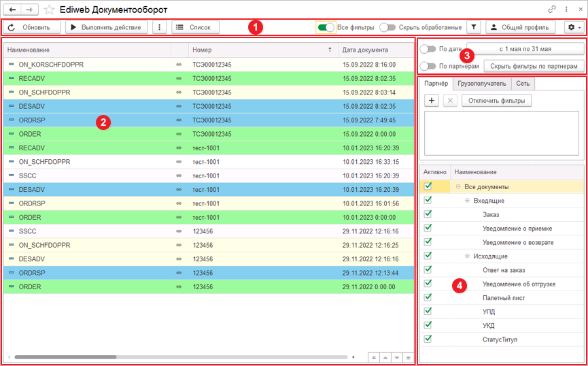
Task: Click the copy link icon in title bar
Action: (x=553, y=10)
